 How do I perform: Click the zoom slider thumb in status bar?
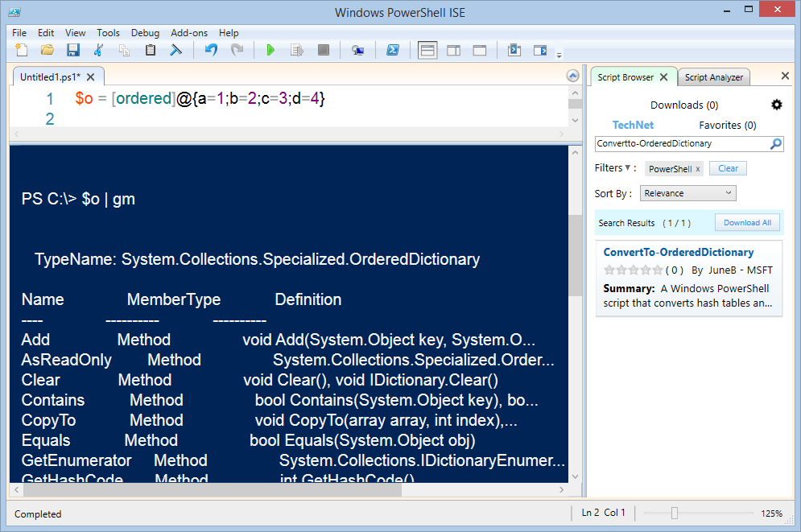[675, 513]
